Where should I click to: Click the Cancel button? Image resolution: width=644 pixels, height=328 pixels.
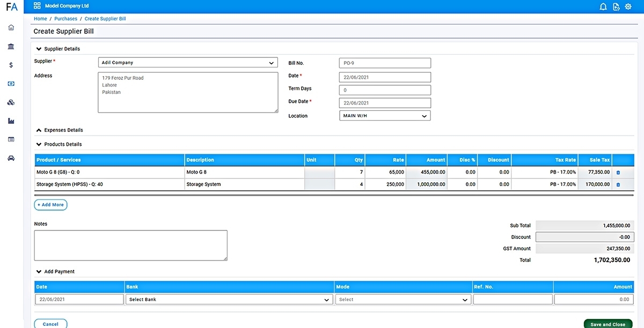[x=50, y=324]
